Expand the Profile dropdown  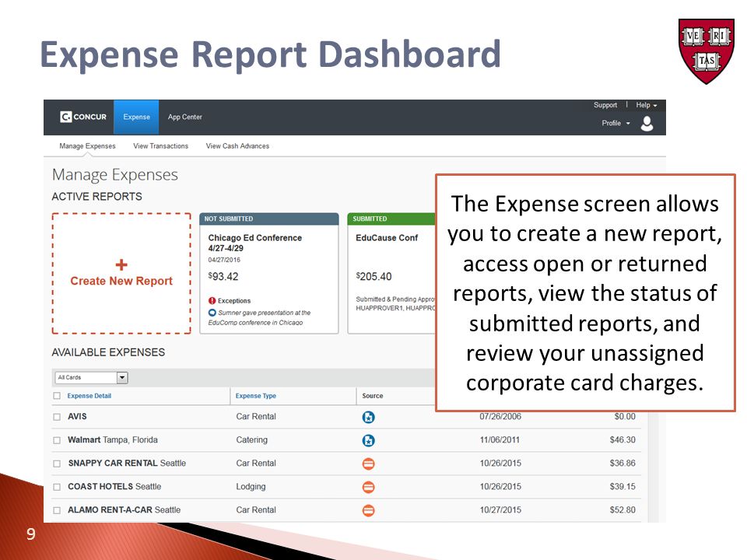coord(615,123)
